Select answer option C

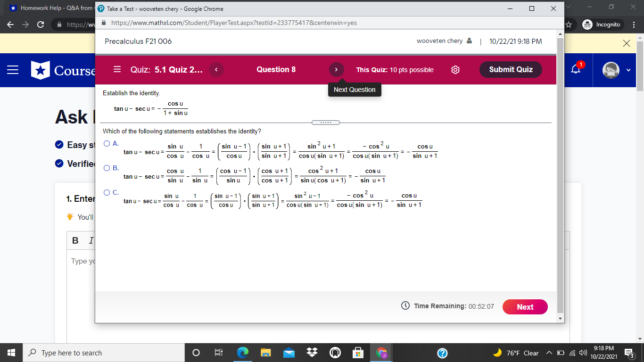pyautogui.click(x=107, y=192)
